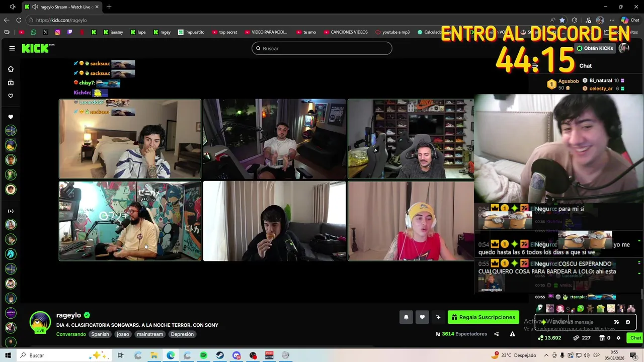This screenshot has height=362, width=644.
Task: Open the top secret bookmark
Action: click(224, 32)
